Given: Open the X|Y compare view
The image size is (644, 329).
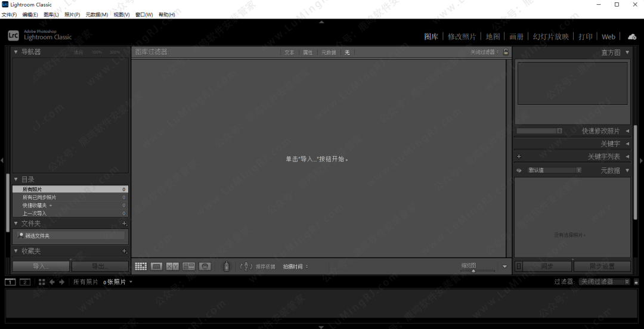Looking at the screenshot, I should pos(172,266).
